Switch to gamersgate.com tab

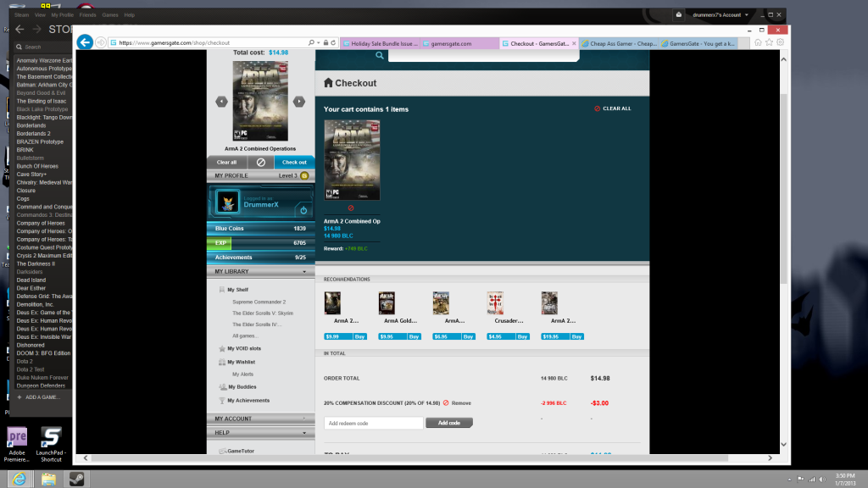tap(459, 43)
